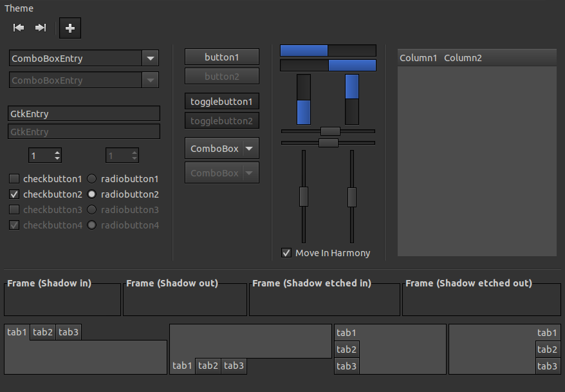565x392 pixels.
Task: Click the disabled togglebutton2
Action: click(x=222, y=121)
